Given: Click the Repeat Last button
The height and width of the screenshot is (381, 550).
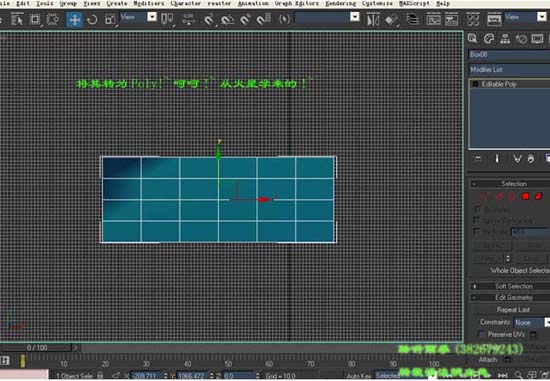Looking at the screenshot, I should click(513, 310).
